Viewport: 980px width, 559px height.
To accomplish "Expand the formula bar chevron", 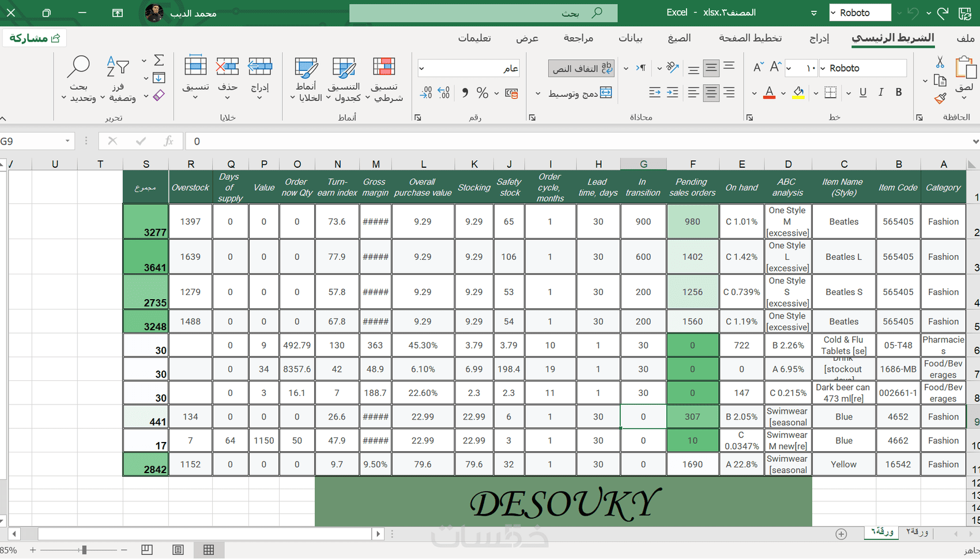I will [x=975, y=141].
